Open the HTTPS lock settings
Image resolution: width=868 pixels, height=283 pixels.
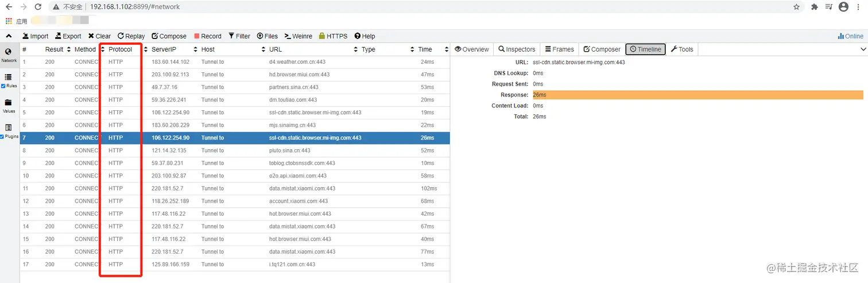333,36
